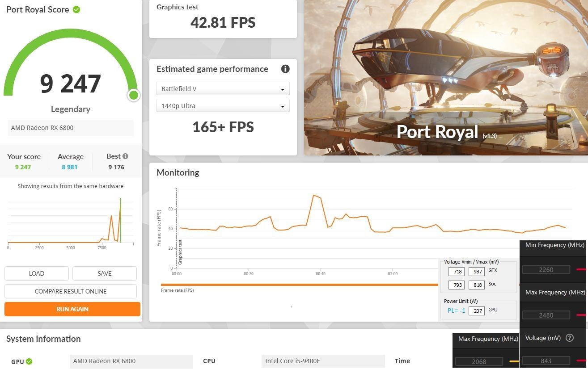Click the Max Frequency 2480 field

coord(546,315)
